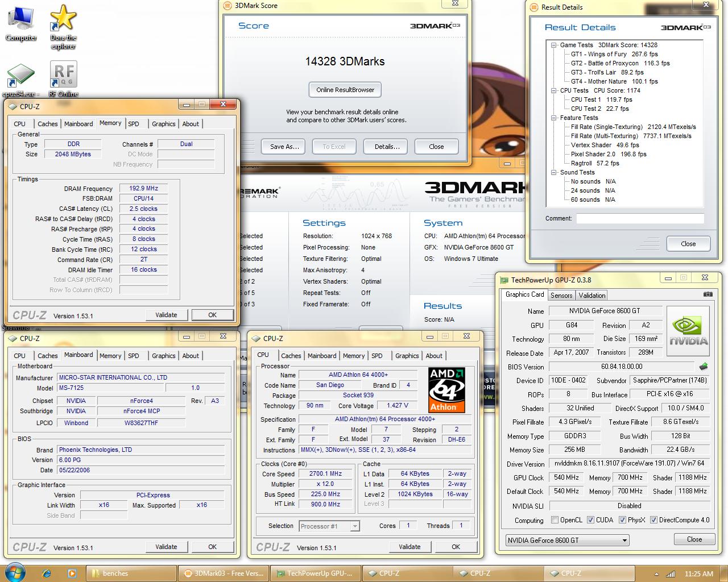728x582 pixels.
Task: Open the Validation tab in GPU-Z
Action: (592, 296)
